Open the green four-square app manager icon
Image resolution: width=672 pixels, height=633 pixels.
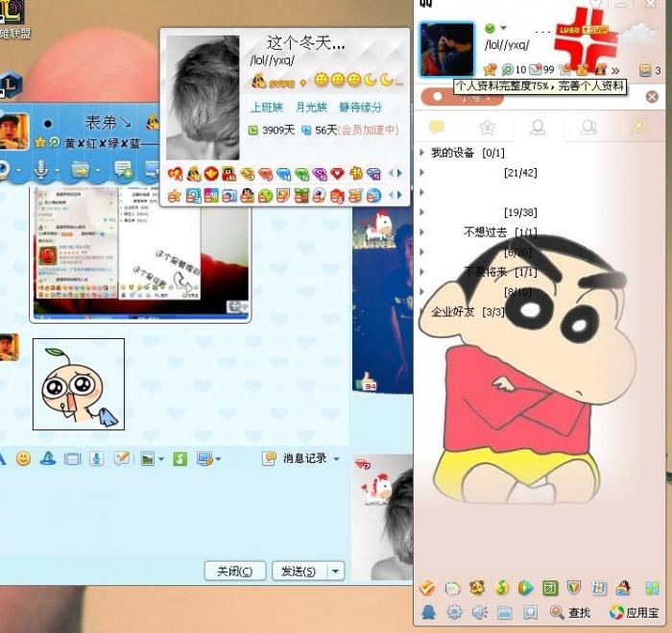[652, 588]
